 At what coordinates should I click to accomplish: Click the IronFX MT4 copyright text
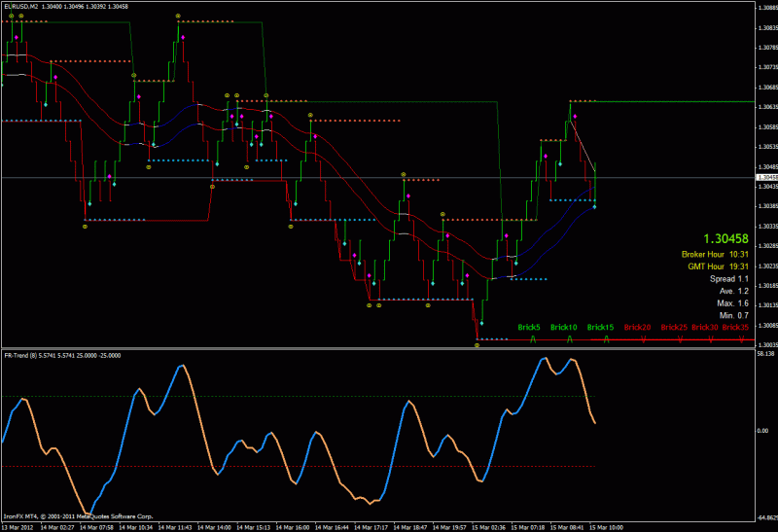(x=79, y=516)
